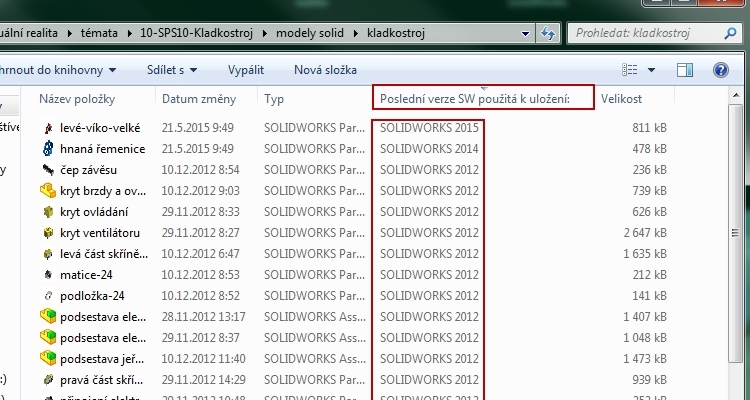Select the čep závěsu file icon

[x=48, y=170]
